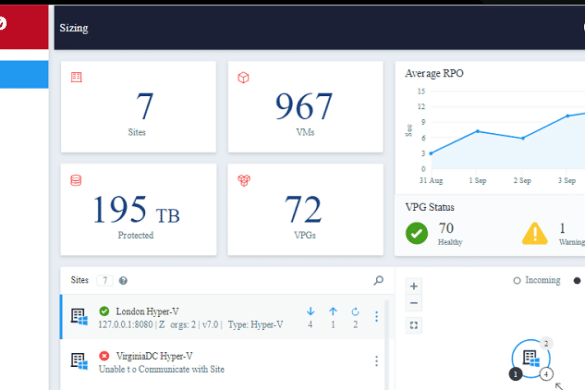The width and height of the screenshot is (585, 390).
Task: Click VirginiaDC Hyper-V site type icon
Action: (x=79, y=361)
